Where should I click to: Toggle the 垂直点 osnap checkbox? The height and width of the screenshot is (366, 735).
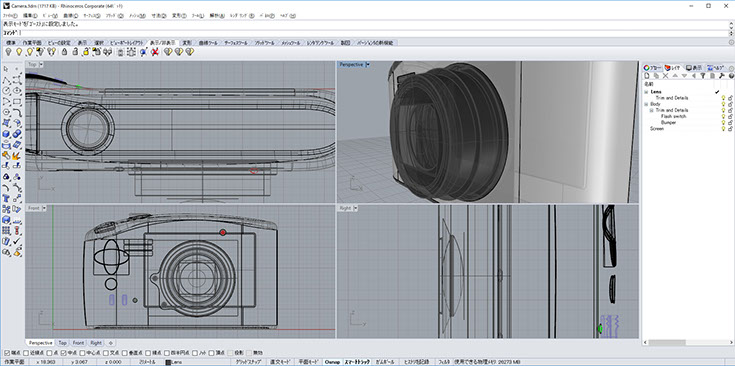tap(125, 352)
